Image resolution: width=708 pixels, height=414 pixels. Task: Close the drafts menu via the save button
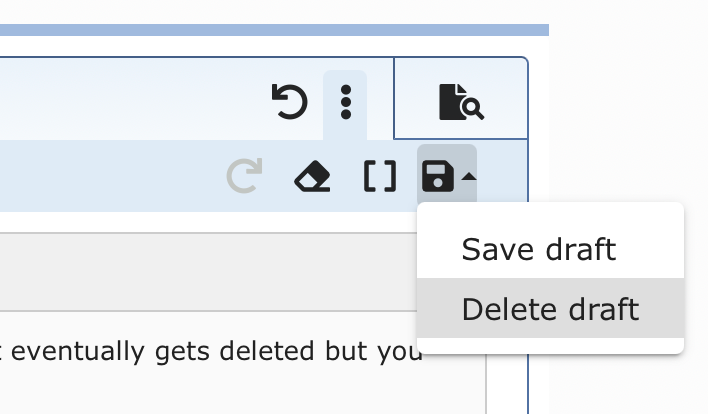pyautogui.click(x=447, y=174)
